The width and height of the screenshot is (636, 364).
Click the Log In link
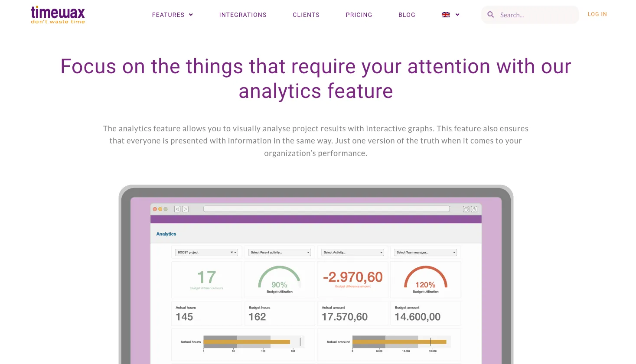(x=597, y=14)
